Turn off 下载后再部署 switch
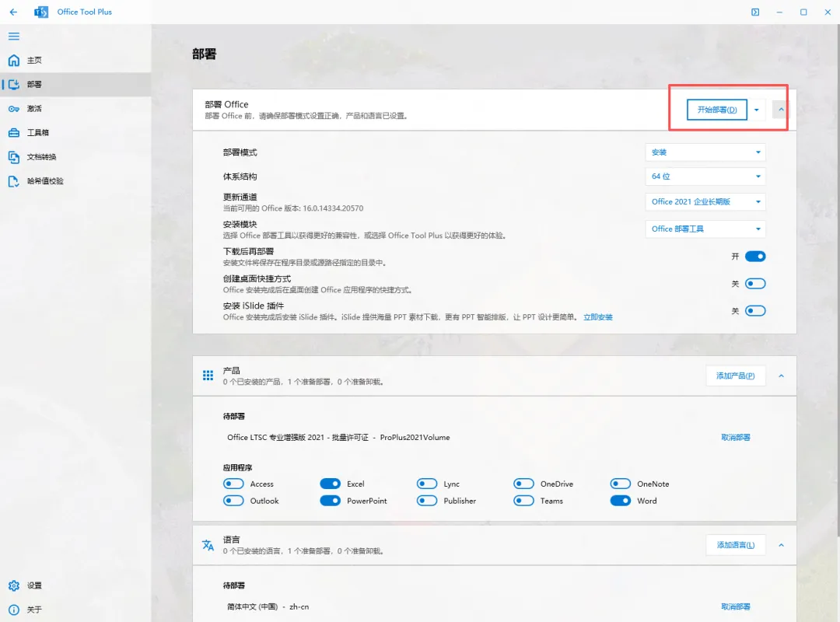 click(x=755, y=257)
